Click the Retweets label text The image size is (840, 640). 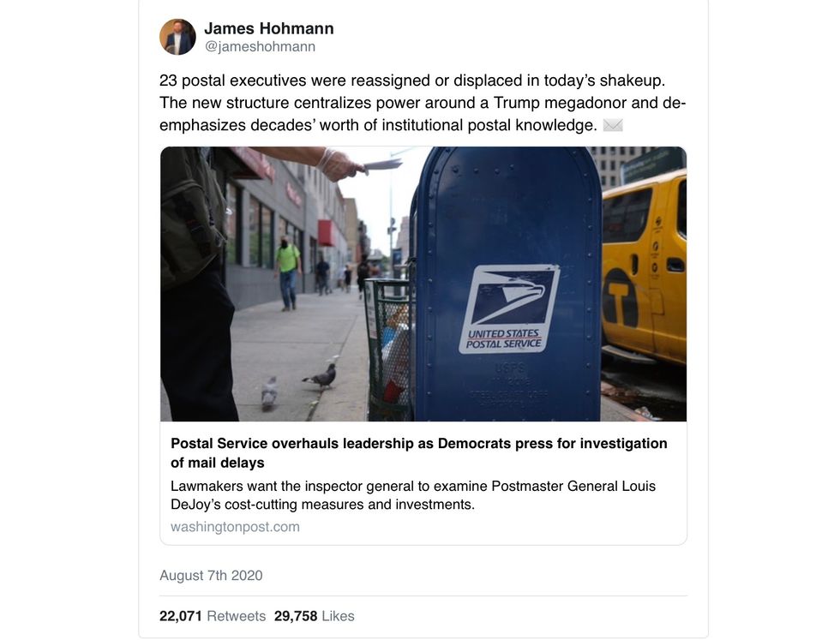pos(237,616)
